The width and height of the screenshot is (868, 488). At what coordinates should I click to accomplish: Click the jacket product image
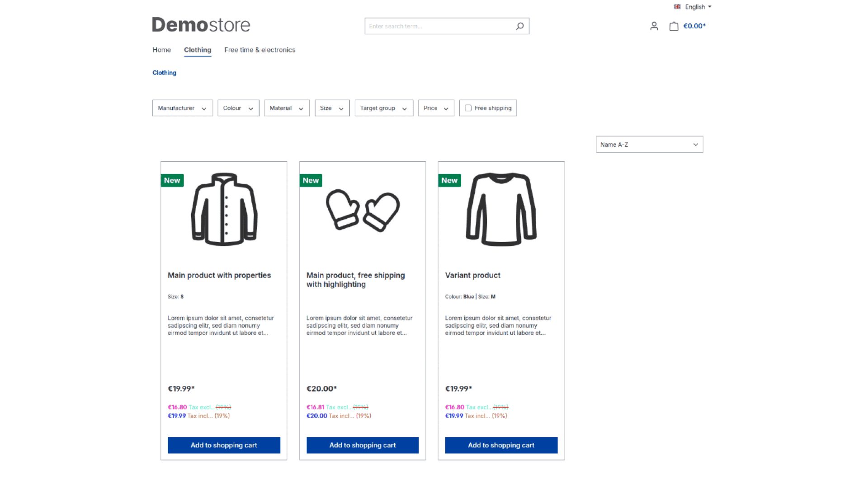tap(224, 209)
